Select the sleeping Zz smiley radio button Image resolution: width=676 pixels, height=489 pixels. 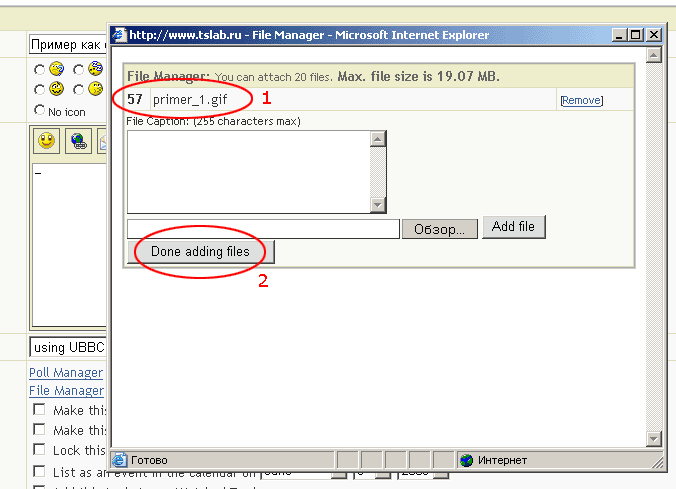point(78,69)
